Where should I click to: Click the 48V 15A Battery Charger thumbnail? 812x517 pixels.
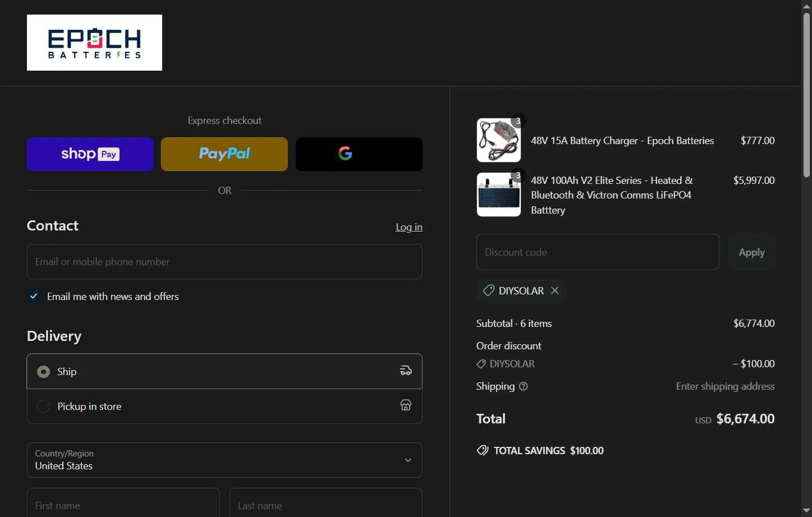(x=499, y=140)
